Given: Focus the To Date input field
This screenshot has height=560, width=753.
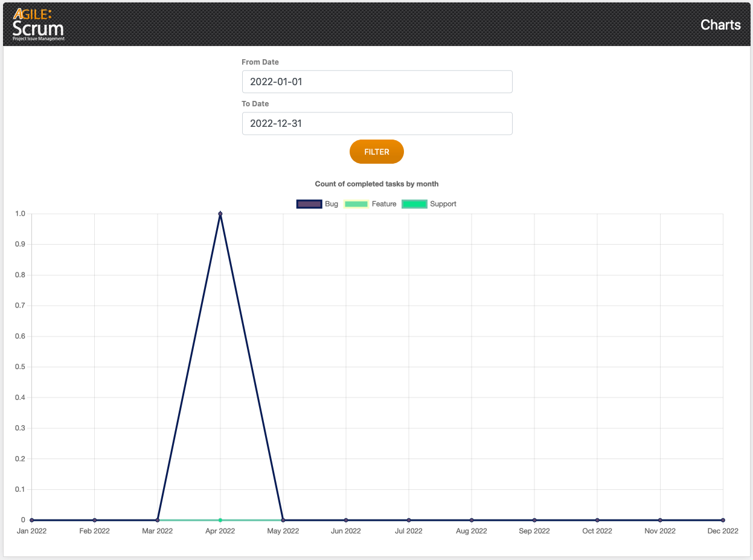Looking at the screenshot, I should click(x=377, y=123).
